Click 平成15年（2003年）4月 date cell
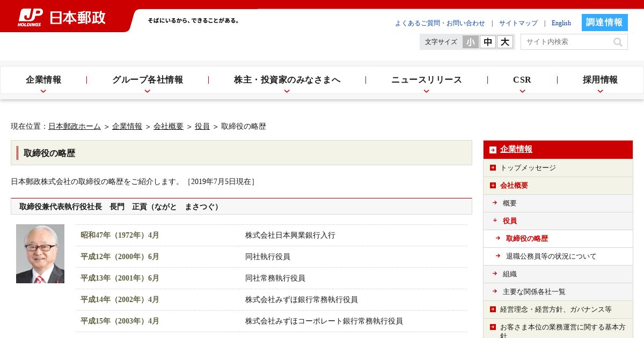The image size is (644, 338). click(x=120, y=321)
